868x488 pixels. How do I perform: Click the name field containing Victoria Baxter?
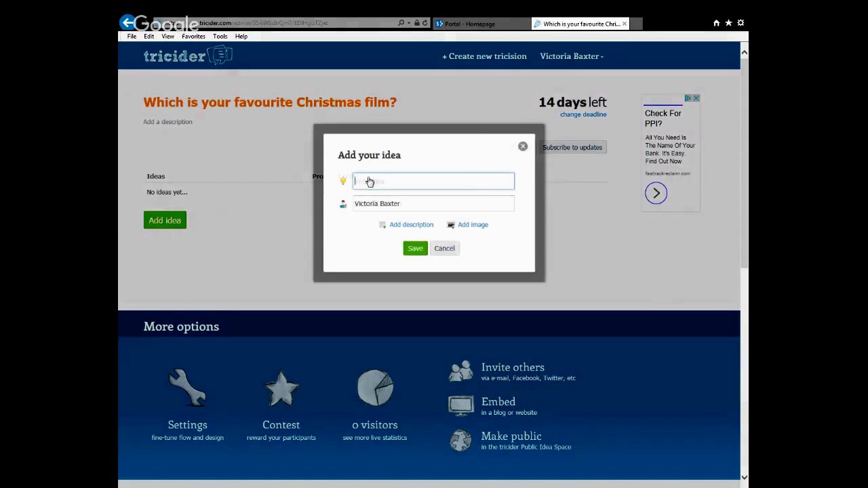tap(433, 203)
